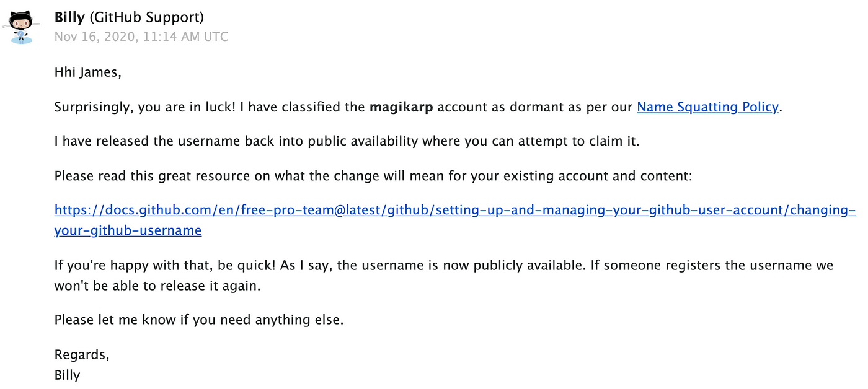Click the Regards sign-off
The image size is (868, 389).
coord(82,355)
